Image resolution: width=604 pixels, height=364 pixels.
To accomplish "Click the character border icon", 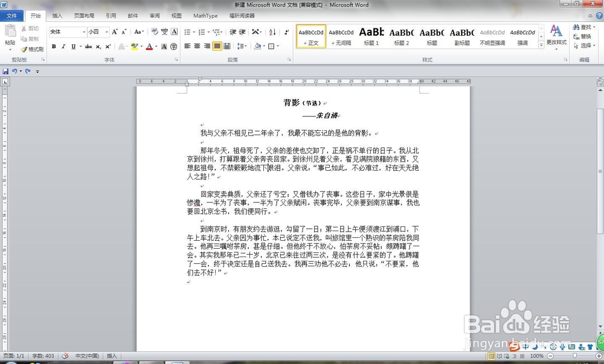I will (174, 32).
